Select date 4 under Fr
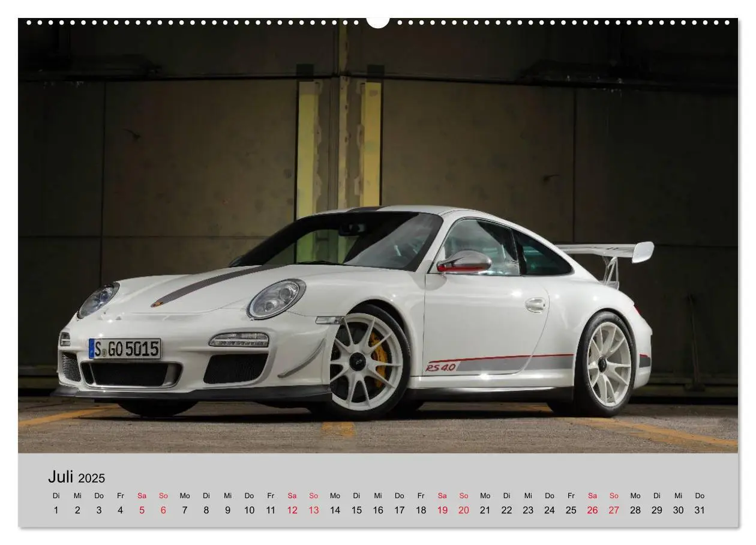 pyautogui.click(x=120, y=510)
